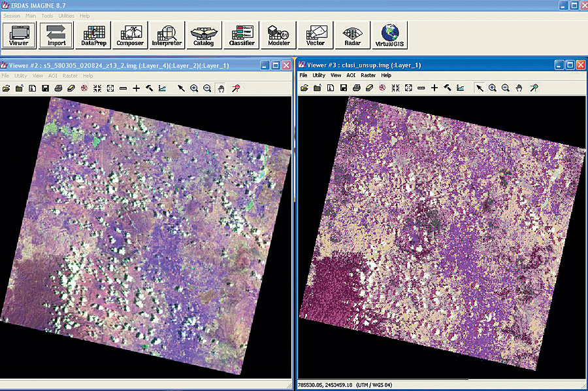The width and height of the screenshot is (588, 391).
Task: Click the measure ruler icon in Viewer #2
Action: pyautogui.click(x=123, y=88)
